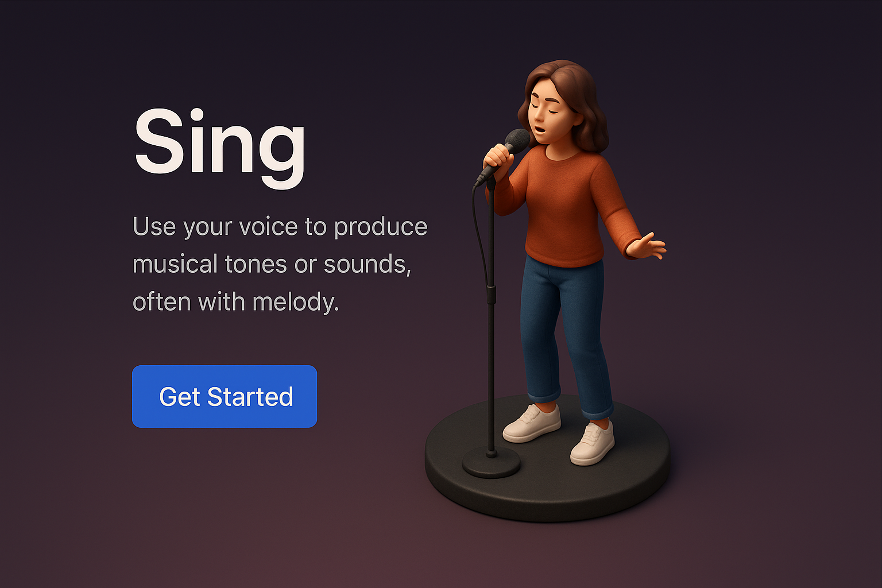
Task: Select the singer's blue jeans
Action: coord(566,336)
